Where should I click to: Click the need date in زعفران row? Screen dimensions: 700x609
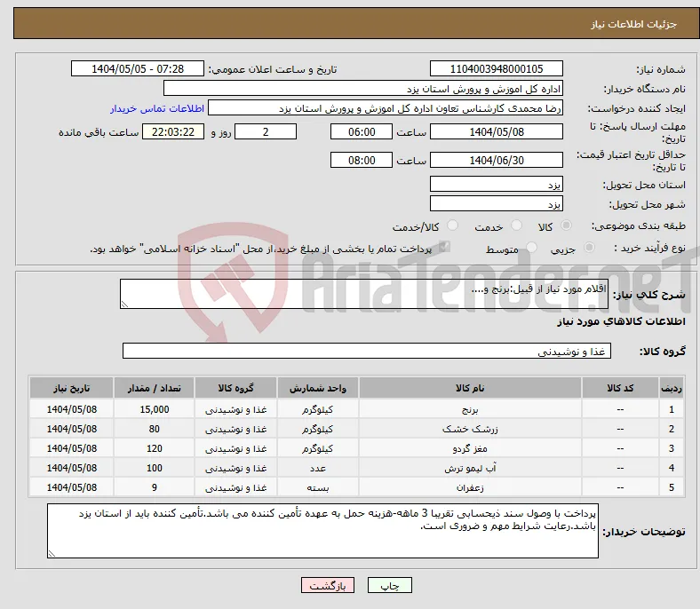71,487
